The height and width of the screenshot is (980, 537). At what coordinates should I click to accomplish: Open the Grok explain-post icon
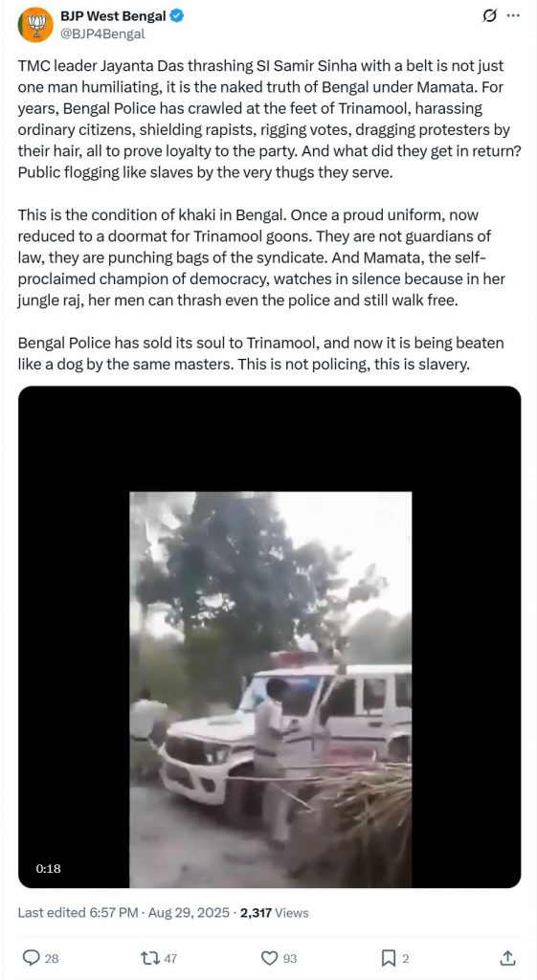coord(489,16)
